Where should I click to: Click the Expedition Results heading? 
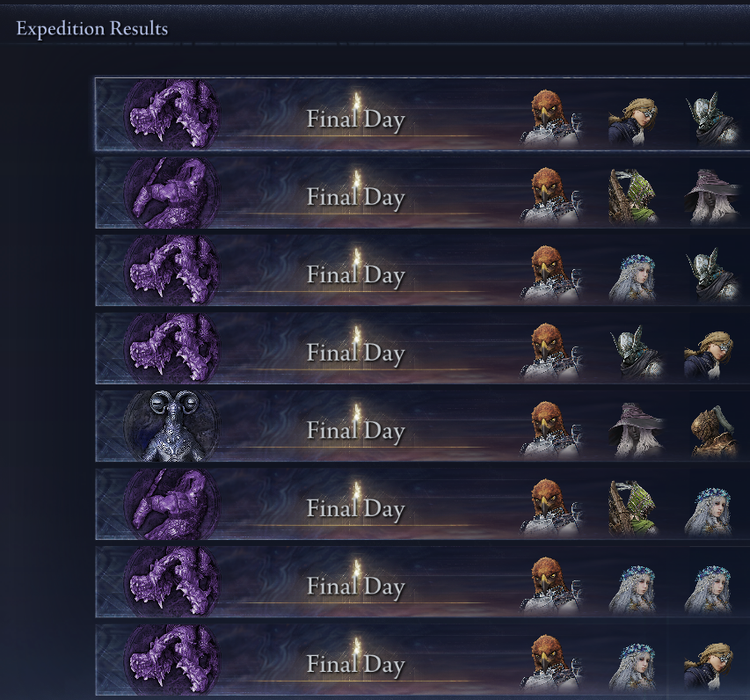(91, 28)
